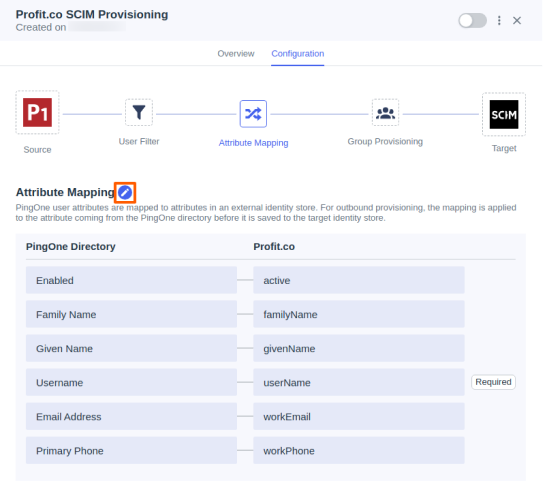The image size is (543, 500).
Task: Toggle the provisioning rule enable switch
Action: (x=472, y=20)
